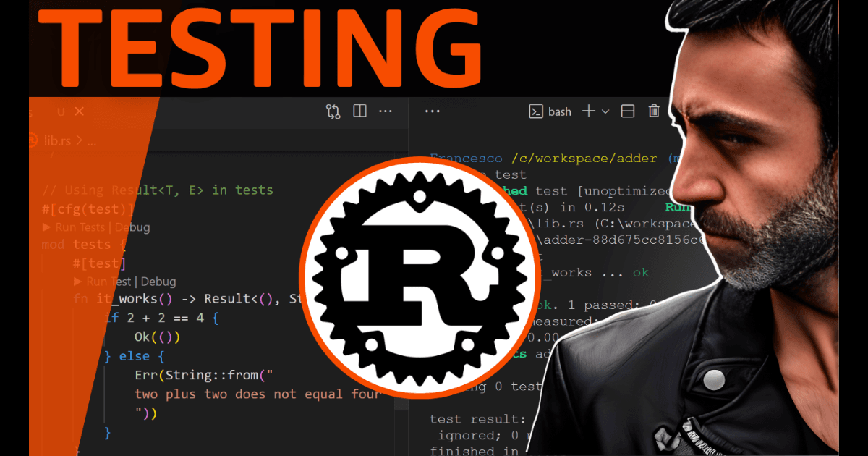The image size is (868, 456).
Task: Kill the terminal using the trash icon
Action: point(654,111)
